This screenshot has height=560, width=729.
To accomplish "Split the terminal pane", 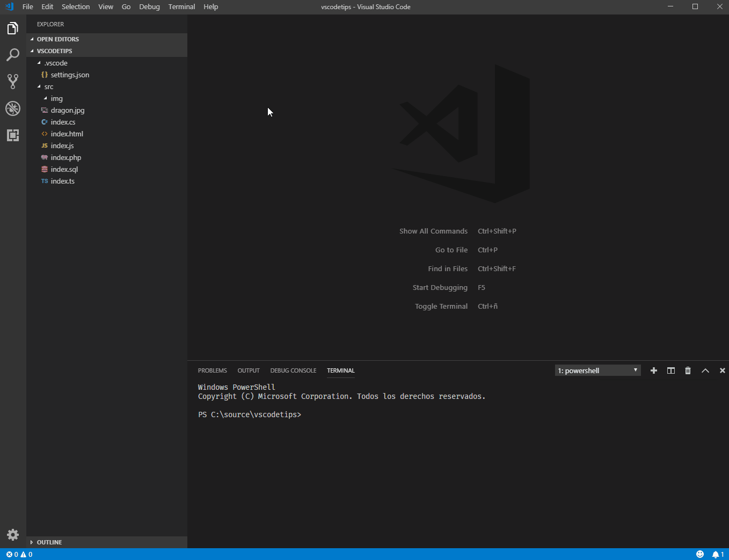I will [x=671, y=370].
